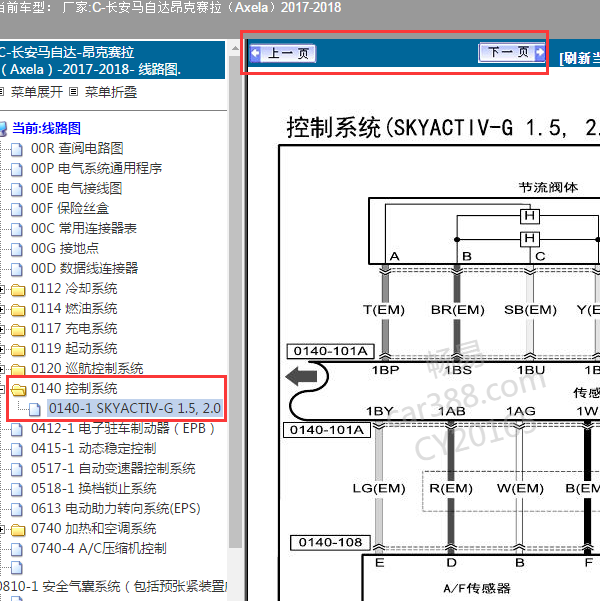Select 0114 燃油系统 tree entry

pos(74,308)
